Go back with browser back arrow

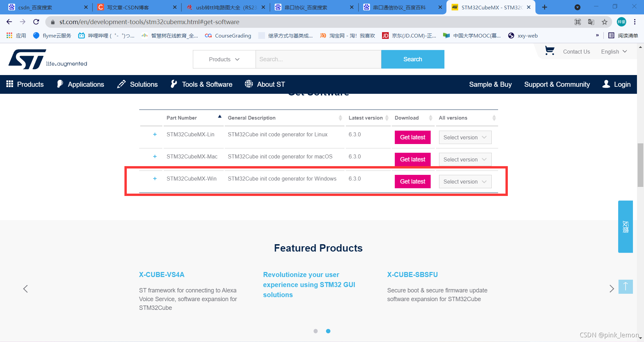[9, 22]
